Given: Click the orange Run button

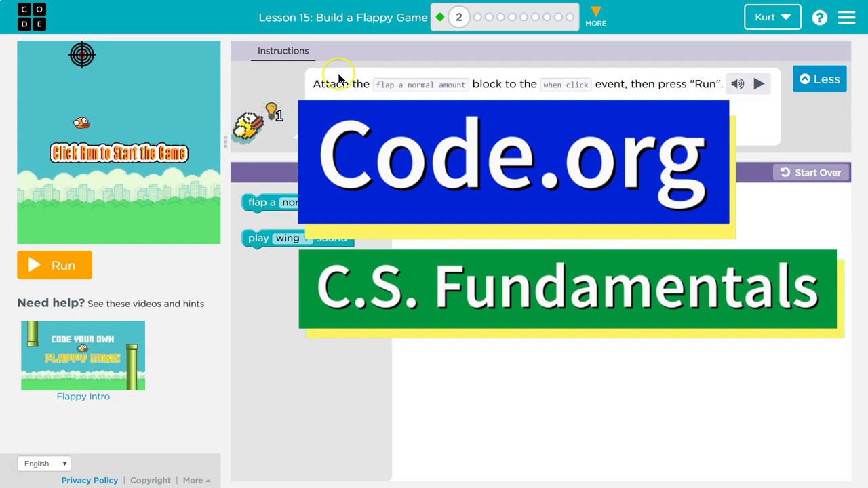Looking at the screenshot, I should point(54,266).
